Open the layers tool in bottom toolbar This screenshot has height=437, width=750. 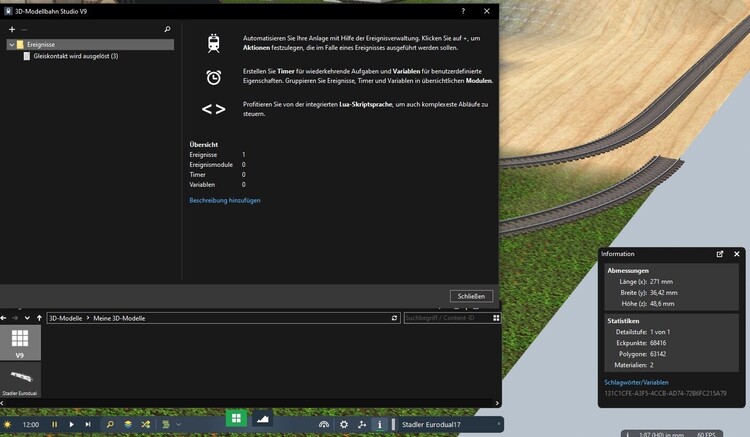(128, 425)
